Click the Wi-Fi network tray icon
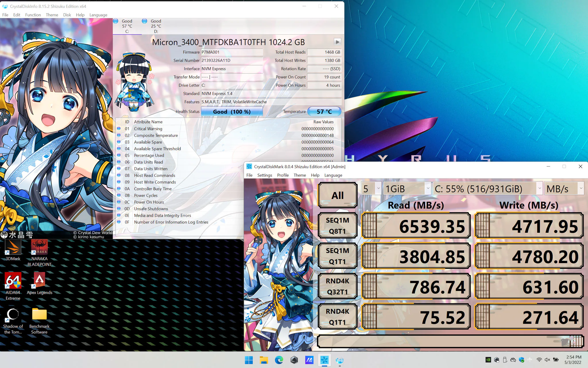 click(x=539, y=360)
